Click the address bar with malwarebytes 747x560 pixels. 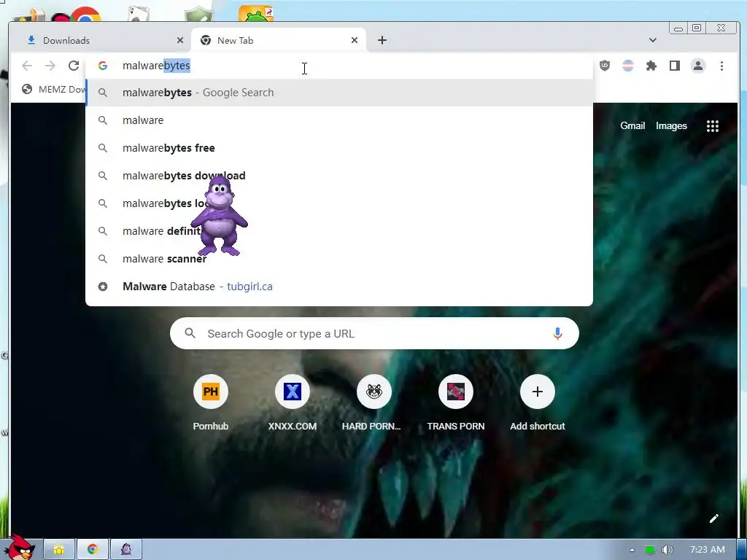click(x=339, y=66)
